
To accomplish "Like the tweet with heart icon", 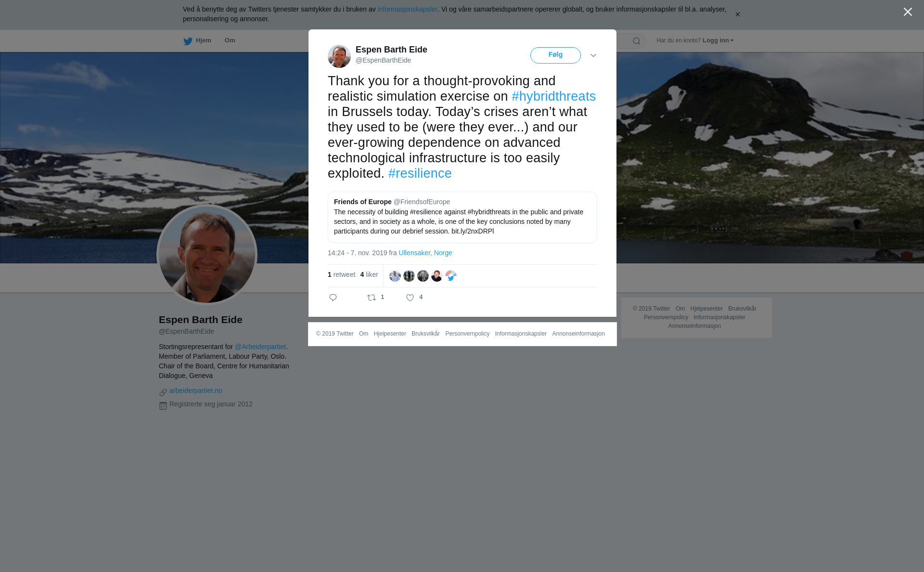I will [x=410, y=298].
